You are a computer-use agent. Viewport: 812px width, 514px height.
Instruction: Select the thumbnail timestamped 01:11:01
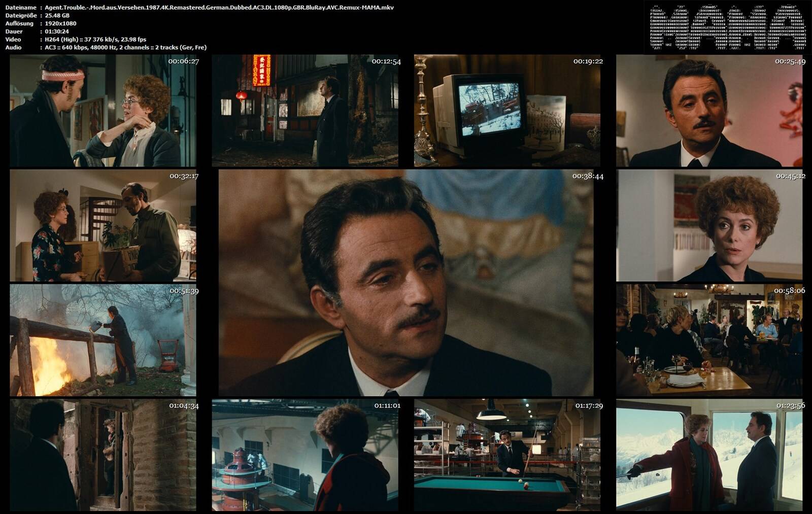(305, 455)
